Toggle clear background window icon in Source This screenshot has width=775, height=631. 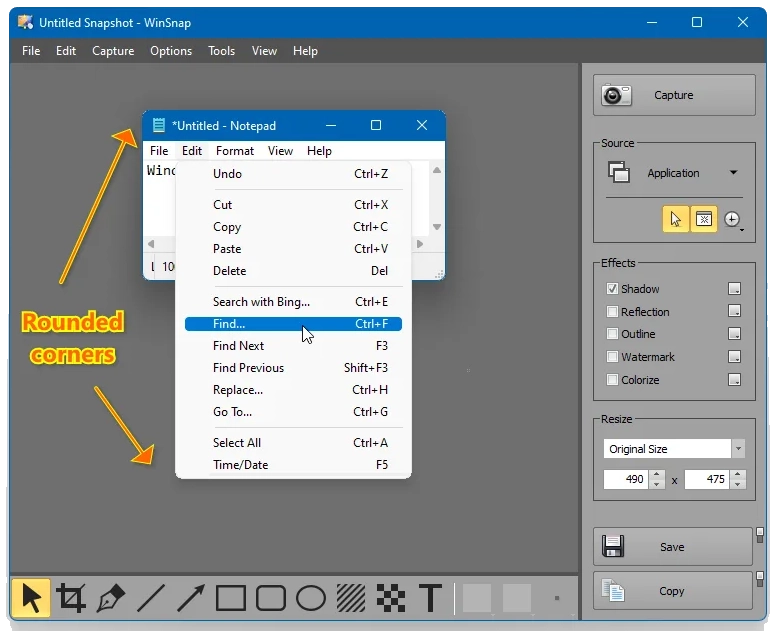(703, 219)
